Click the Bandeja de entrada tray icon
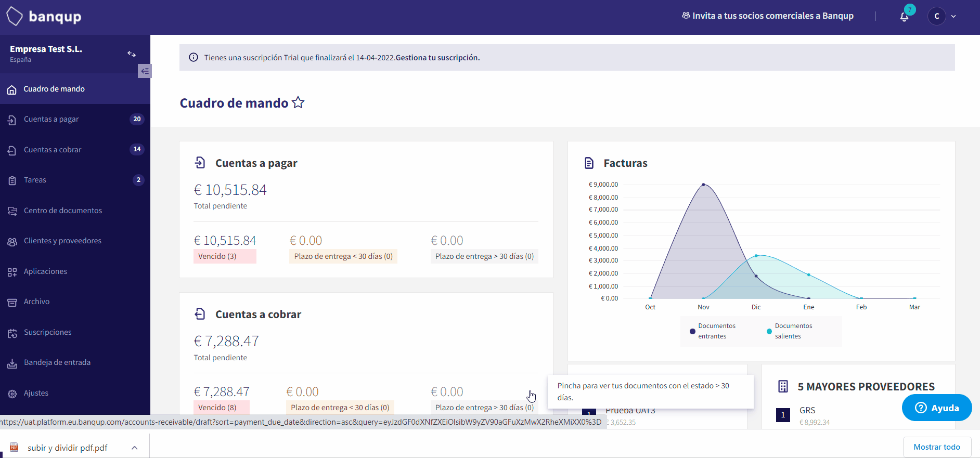980x458 pixels. tap(12, 363)
